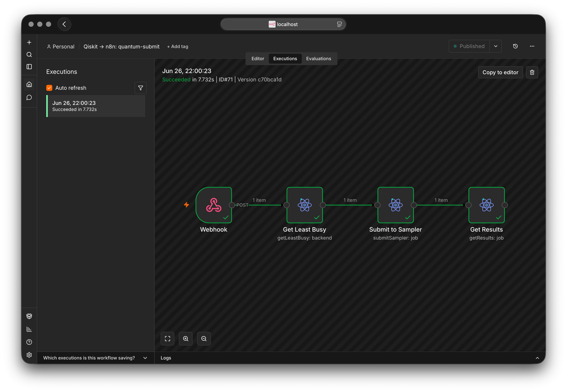567x392 pixels.
Task: Select the Webhook node
Action: pos(214,205)
